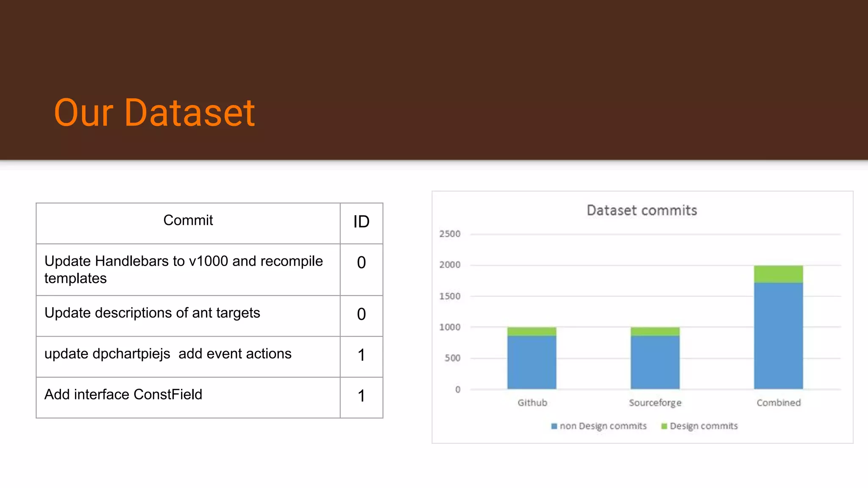Click the ID value for Handlebars commit

coord(361,263)
